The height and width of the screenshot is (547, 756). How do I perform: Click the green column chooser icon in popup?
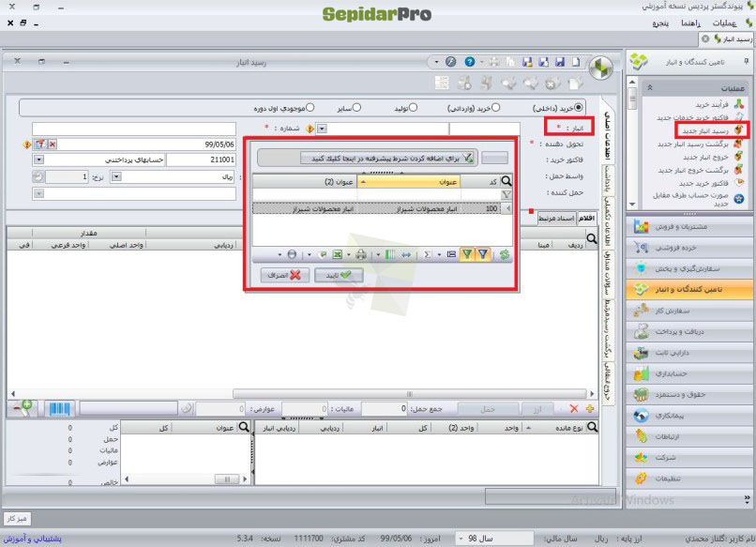(x=390, y=254)
